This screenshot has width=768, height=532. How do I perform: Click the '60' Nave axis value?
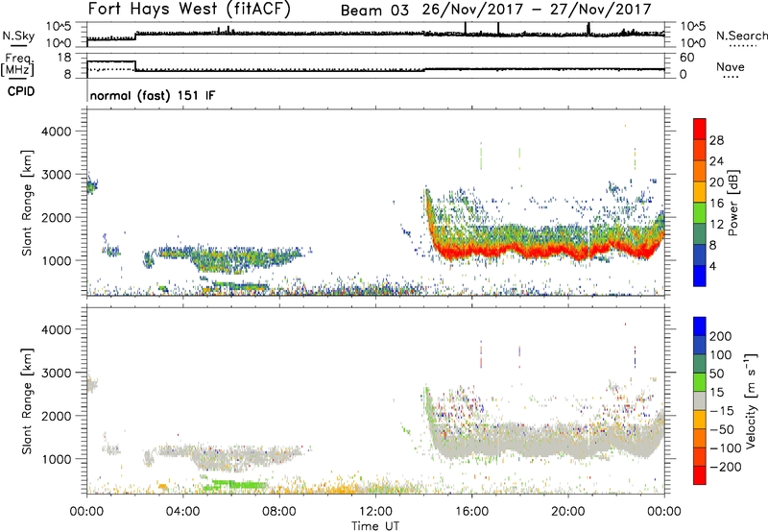tap(686, 58)
